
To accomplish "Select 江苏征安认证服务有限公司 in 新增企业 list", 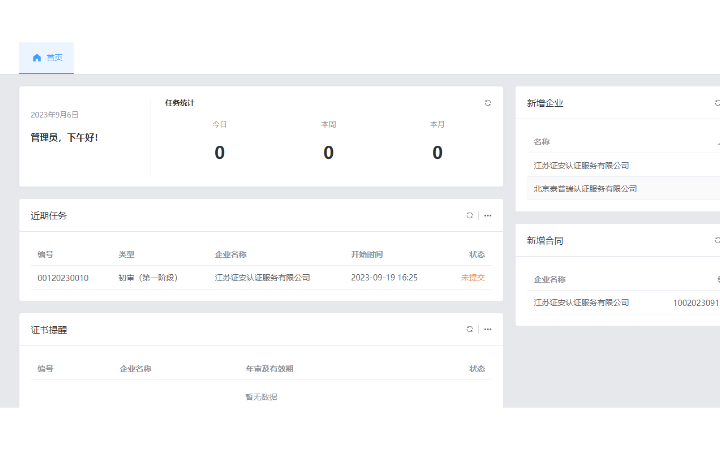I will tap(581, 165).
